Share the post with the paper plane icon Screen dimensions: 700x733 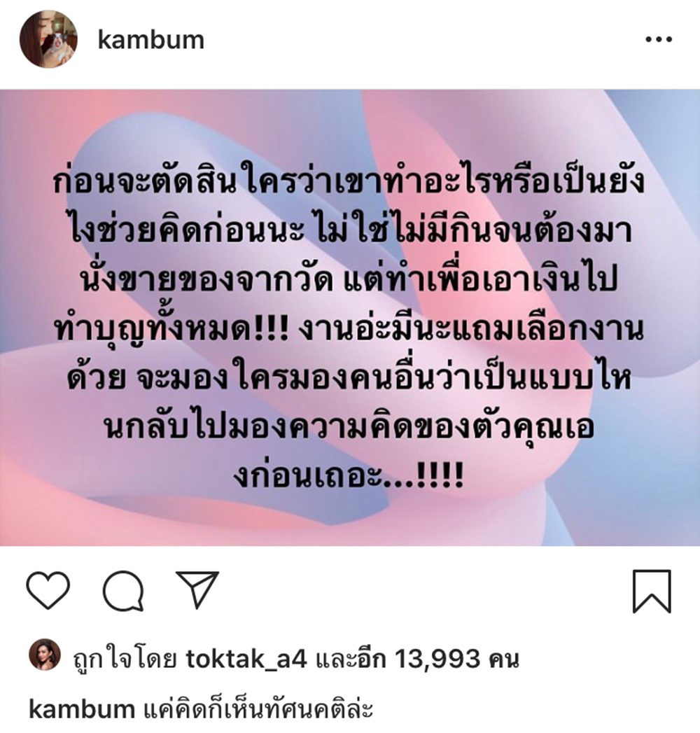point(197,589)
